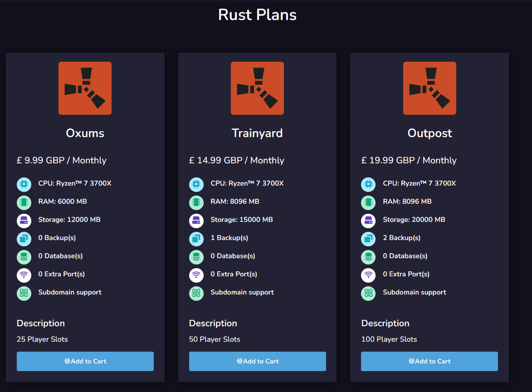Screen dimensions: 532x392
Task: Click the storage icon beside 20000 MB
Action: pyautogui.click(x=368, y=220)
